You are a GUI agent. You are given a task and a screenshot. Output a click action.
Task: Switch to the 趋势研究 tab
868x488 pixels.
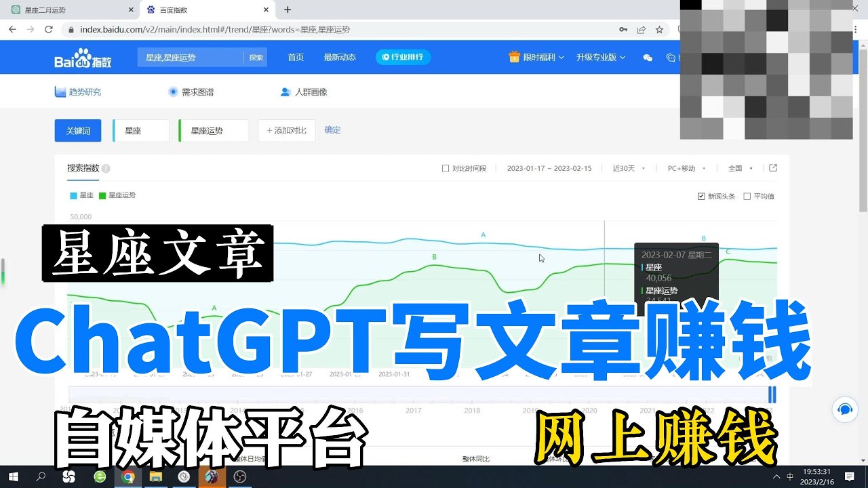(78, 91)
